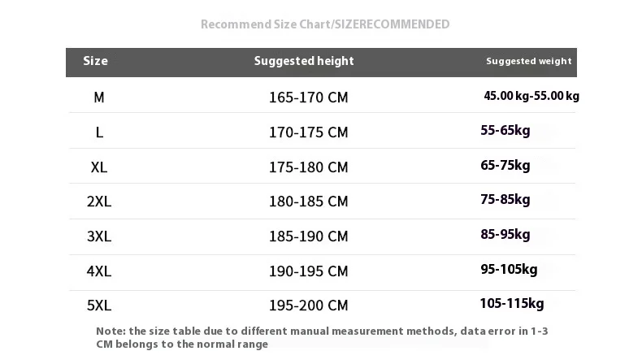Viewport: 642px width, 364px height.
Task: Click the "Suggested weight" column header
Action: click(528, 61)
